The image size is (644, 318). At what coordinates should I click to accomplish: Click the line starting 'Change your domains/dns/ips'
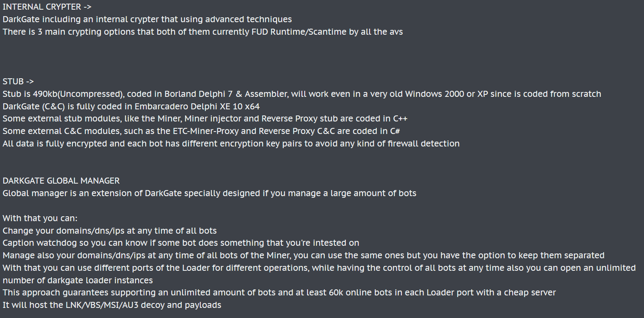click(x=109, y=231)
